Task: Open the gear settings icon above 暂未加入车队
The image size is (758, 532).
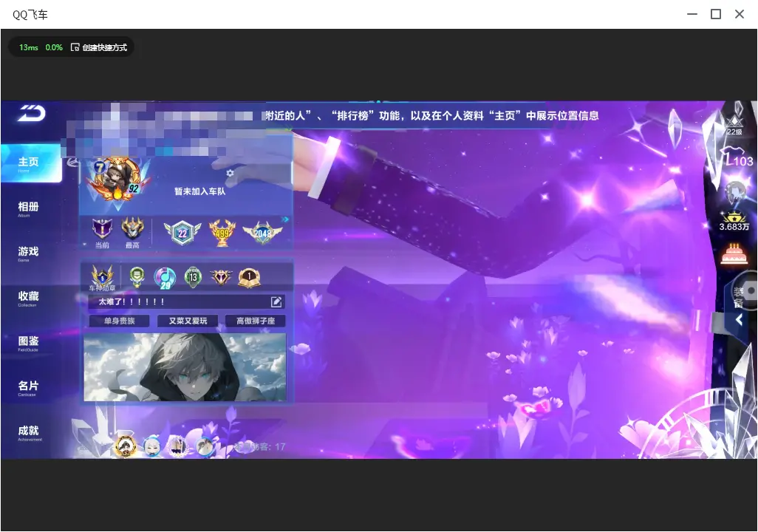Action: 230,173
